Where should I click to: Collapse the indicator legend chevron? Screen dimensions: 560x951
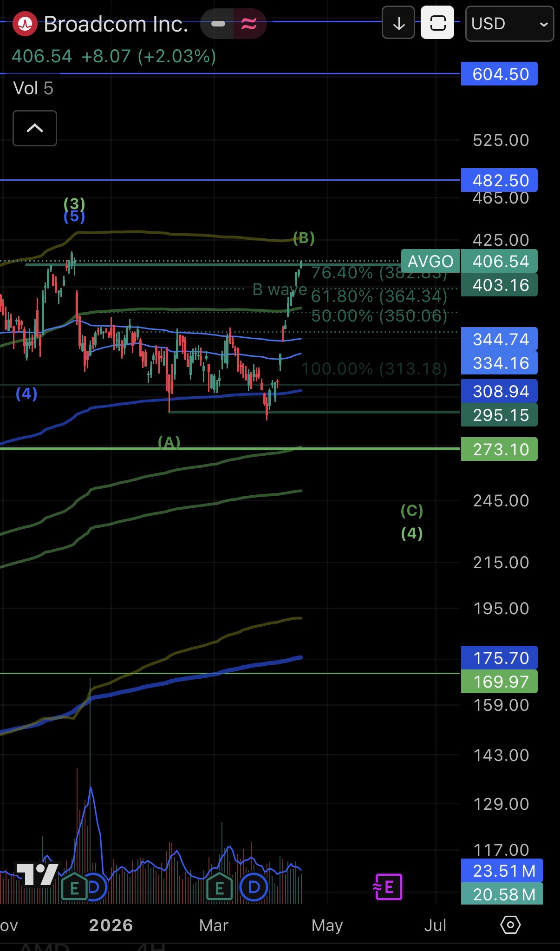pyautogui.click(x=35, y=128)
